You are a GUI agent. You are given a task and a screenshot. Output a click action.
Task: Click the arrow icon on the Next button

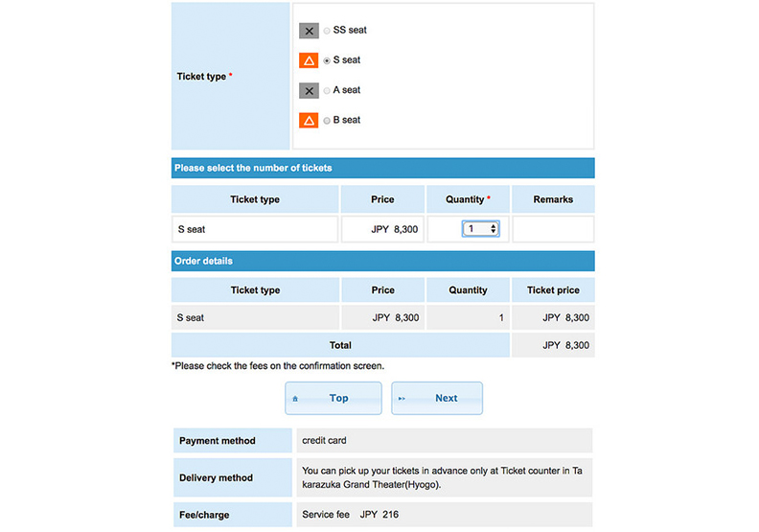tap(402, 399)
